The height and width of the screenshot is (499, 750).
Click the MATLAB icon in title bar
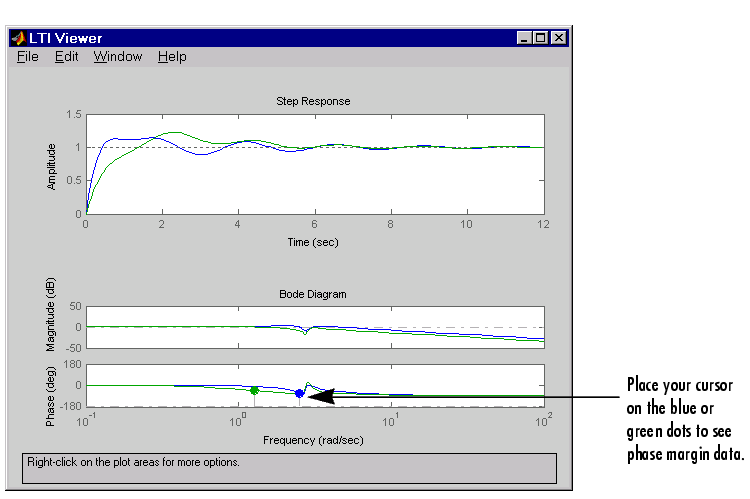pyautogui.click(x=18, y=38)
